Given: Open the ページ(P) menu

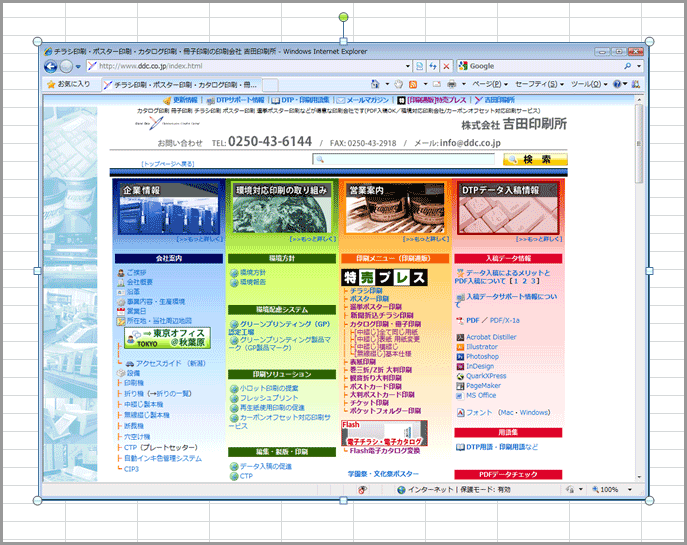Looking at the screenshot, I should [490, 84].
